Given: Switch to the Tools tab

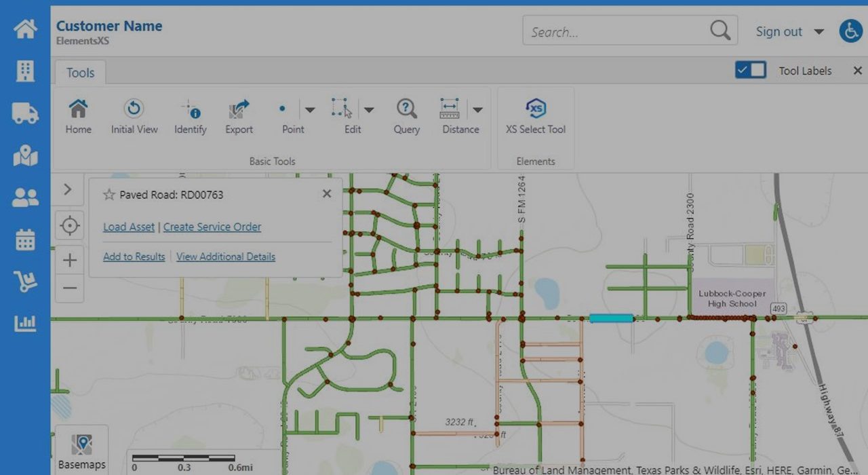Looking at the screenshot, I should (x=80, y=72).
